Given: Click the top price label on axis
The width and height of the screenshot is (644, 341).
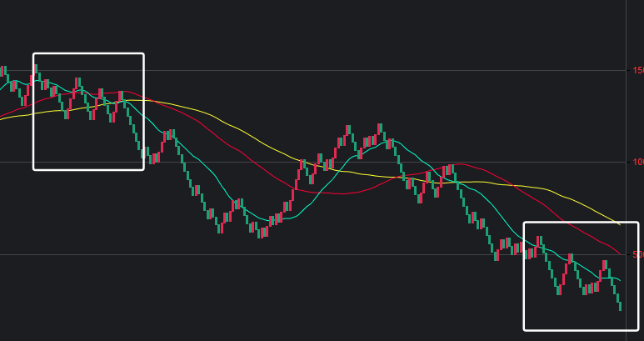Looking at the screenshot, I should (637, 70).
